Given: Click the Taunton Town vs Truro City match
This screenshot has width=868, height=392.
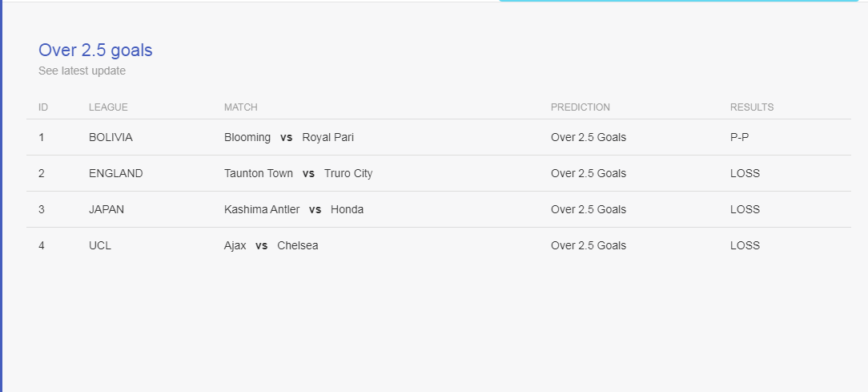Looking at the screenshot, I should tap(299, 173).
